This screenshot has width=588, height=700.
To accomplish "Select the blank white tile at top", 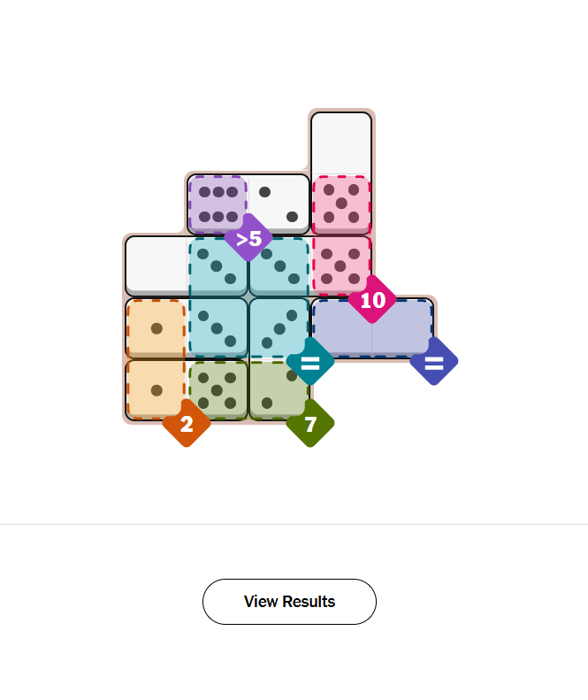I will coord(341,142).
